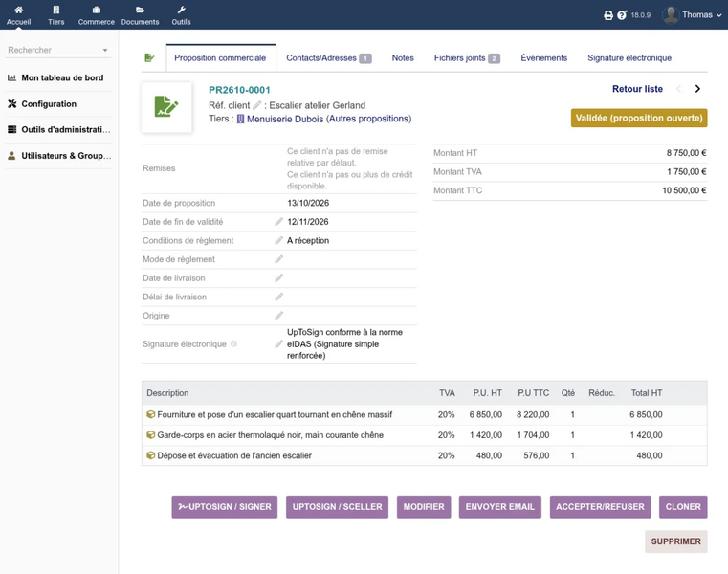The image size is (728, 574).
Task: Open the Autres propositions link
Action: [369, 119]
